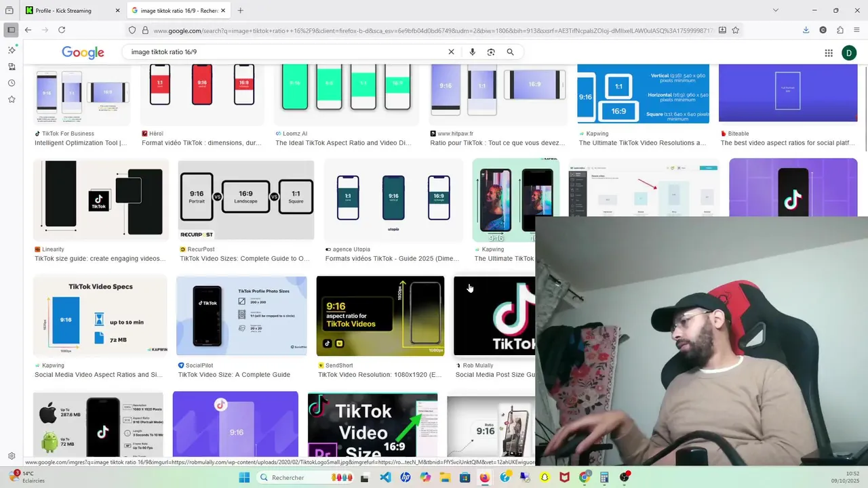Open TikTok Video Size: A Complete Guide
The height and width of the screenshot is (488, 868).
tap(234, 375)
